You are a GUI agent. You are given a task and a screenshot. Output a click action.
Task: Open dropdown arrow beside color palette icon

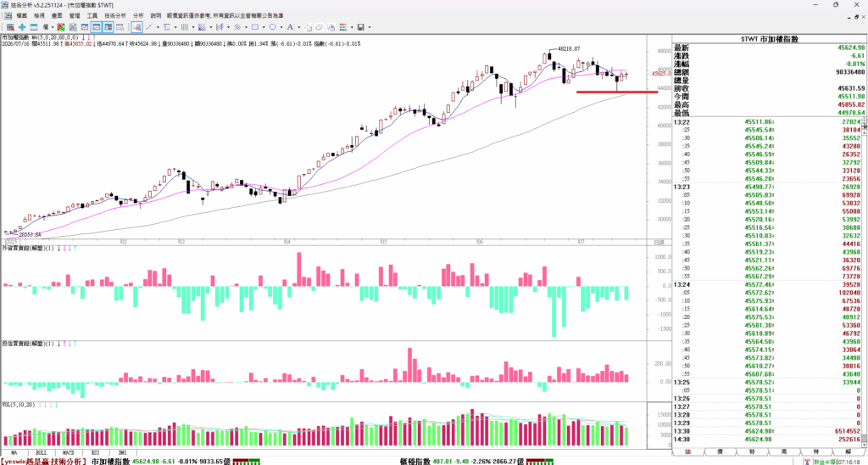pos(352,26)
